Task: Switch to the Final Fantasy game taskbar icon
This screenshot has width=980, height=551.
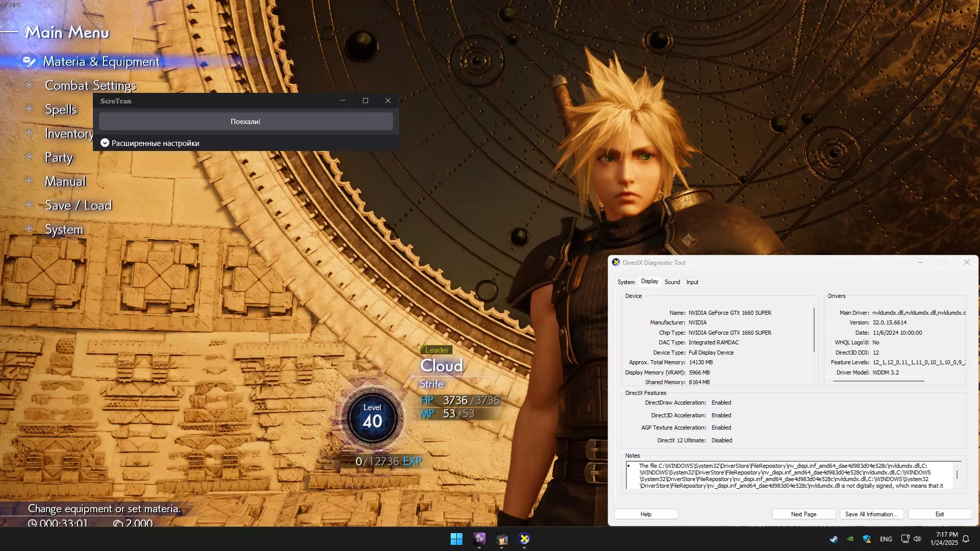Action: click(502, 539)
